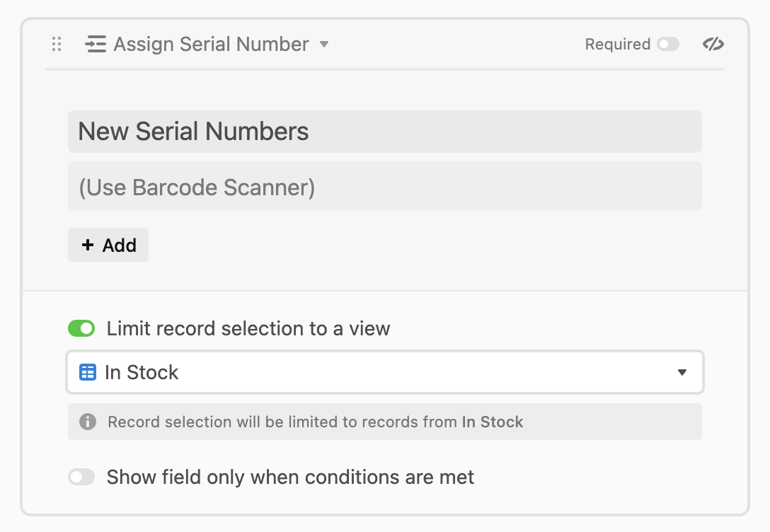Click the info icon in the notice
This screenshot has height=532, width=770.
point(88,422)
